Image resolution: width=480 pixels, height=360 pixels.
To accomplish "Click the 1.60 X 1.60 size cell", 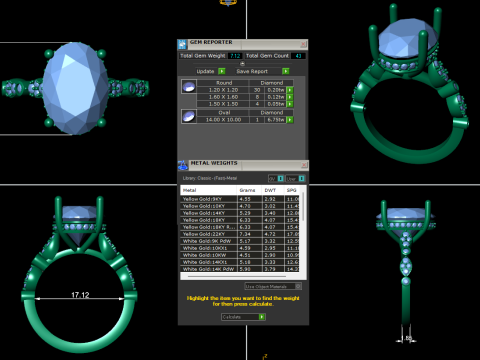I will pos(223,97).
